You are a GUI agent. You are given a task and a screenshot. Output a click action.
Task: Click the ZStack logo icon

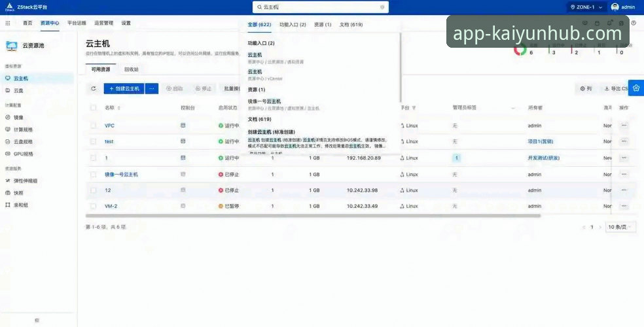click(x=9, y=7)
